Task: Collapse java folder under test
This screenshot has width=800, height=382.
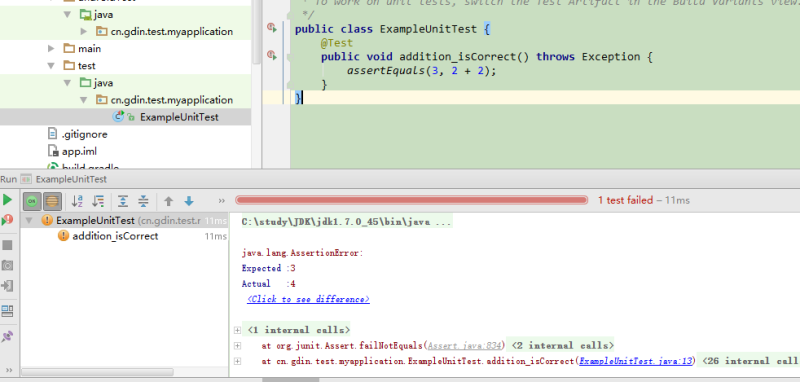Action: pos(68,83)
